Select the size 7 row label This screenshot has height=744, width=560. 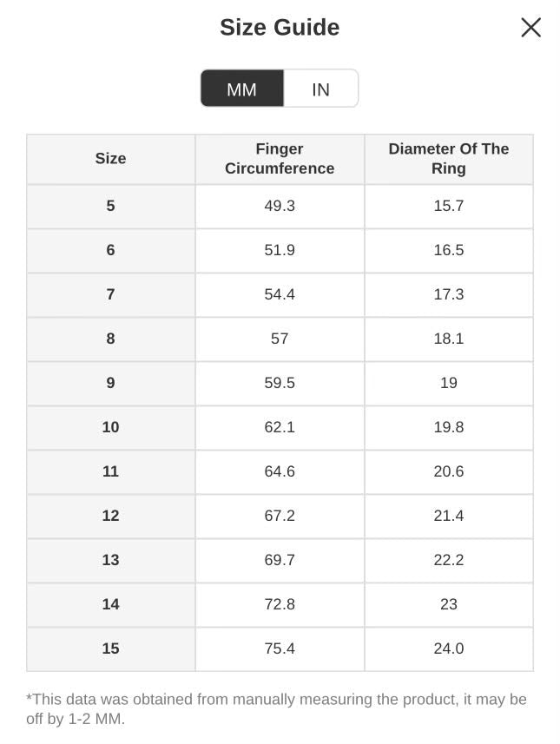(x=110, y=295)
